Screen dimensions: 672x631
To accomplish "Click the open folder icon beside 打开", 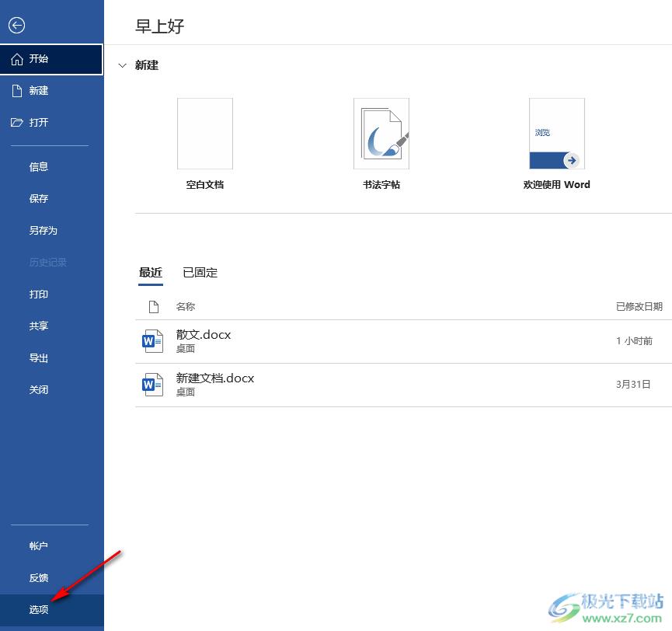I will pos(17,123).
